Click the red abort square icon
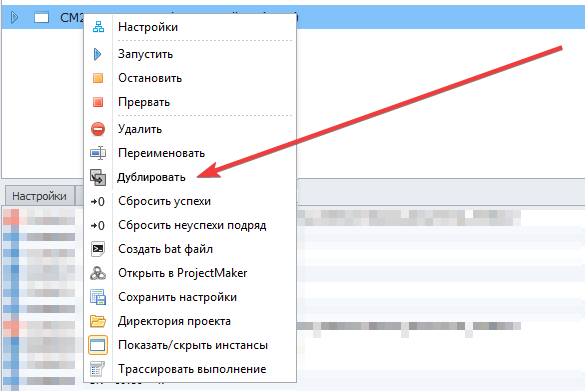This screenshot has width=585, height=391. coord(98,102)
